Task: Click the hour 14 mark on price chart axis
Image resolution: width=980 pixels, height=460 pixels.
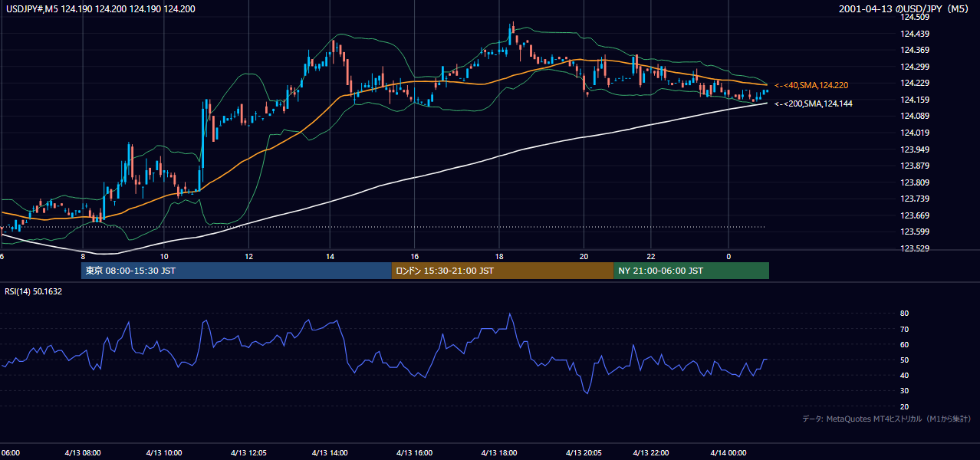Action: [330, 256]
